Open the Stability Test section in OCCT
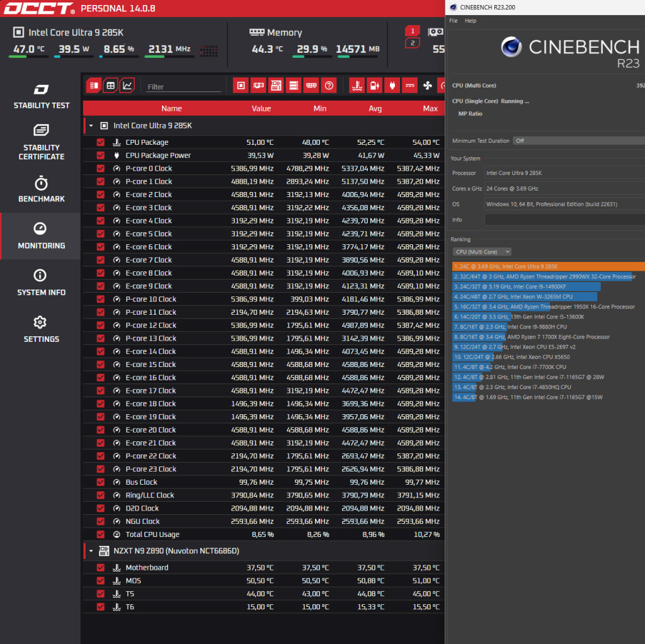The image size is (645, 644). pyautogui.click(x=41, y=97)
